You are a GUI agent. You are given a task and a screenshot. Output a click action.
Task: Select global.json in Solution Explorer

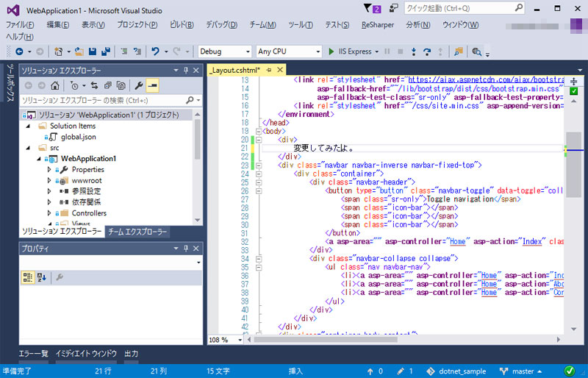click(79, 137)
